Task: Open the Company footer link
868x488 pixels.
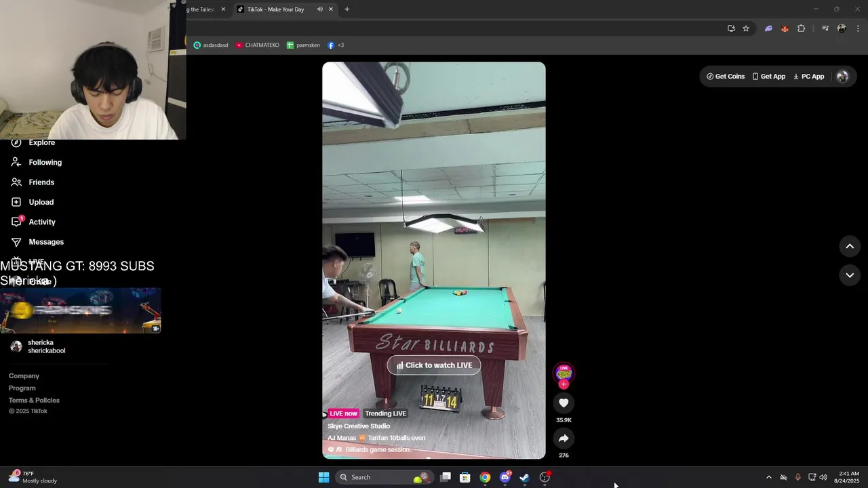Action: (x=24, y=376)
